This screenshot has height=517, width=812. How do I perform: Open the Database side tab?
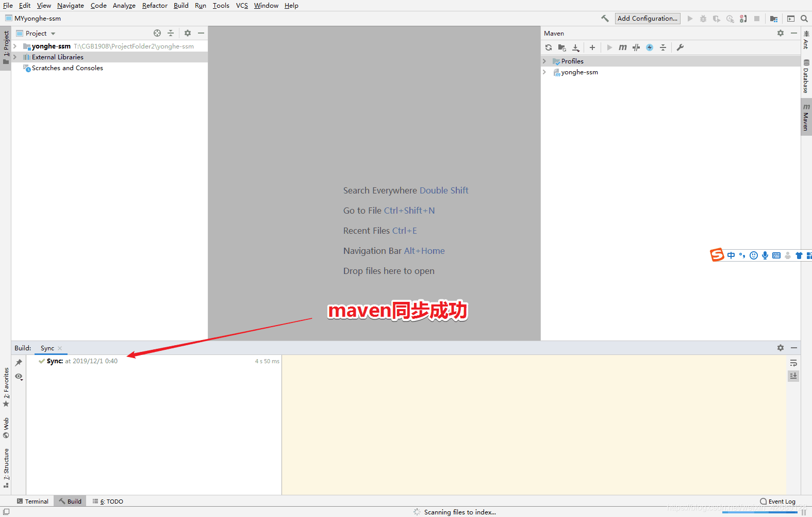tap(806, 76)
